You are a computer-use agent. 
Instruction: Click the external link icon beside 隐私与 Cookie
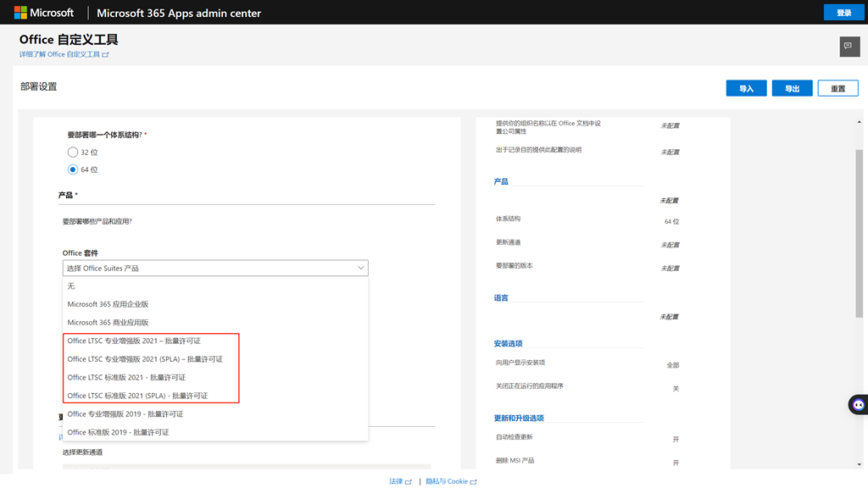[473, 482]
